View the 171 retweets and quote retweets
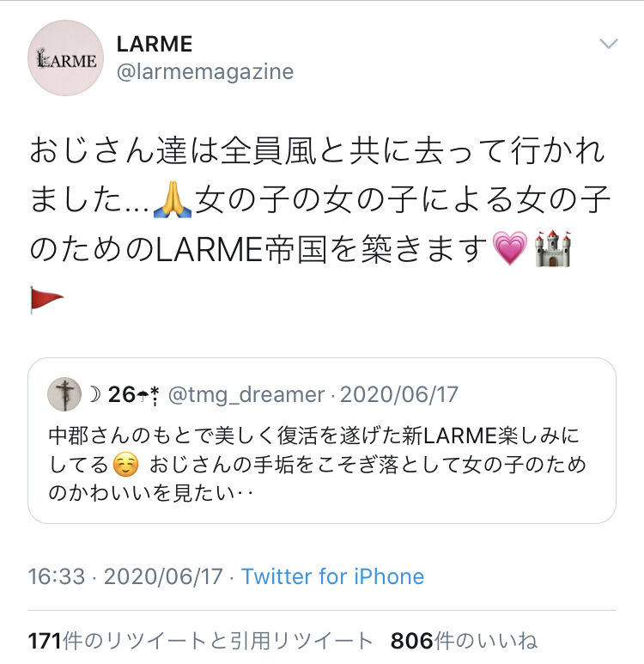This screenshot has height=664, width=644. 200,641
